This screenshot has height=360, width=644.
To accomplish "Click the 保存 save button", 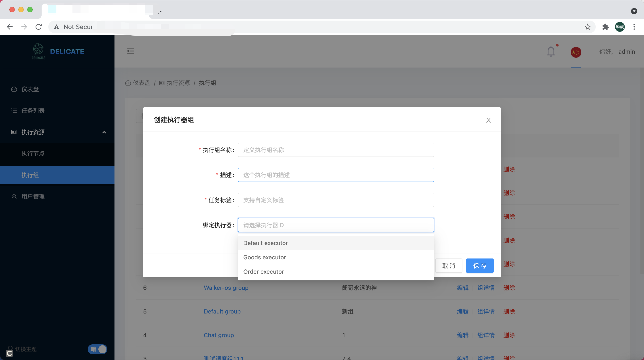I will [x=479, y=265].
